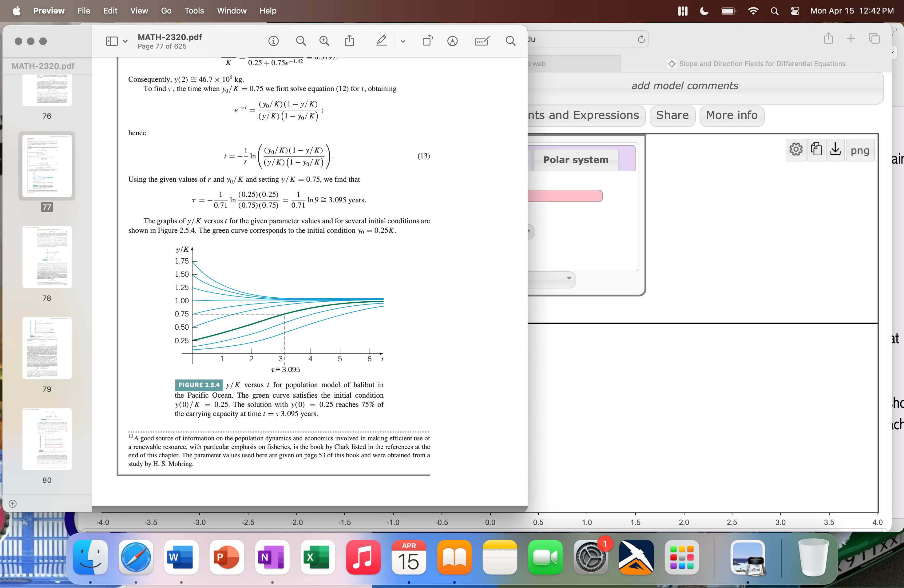This screenshot has height=588, width=904.
Task: Zoom out the PDF page
Action: coord(300,41)
